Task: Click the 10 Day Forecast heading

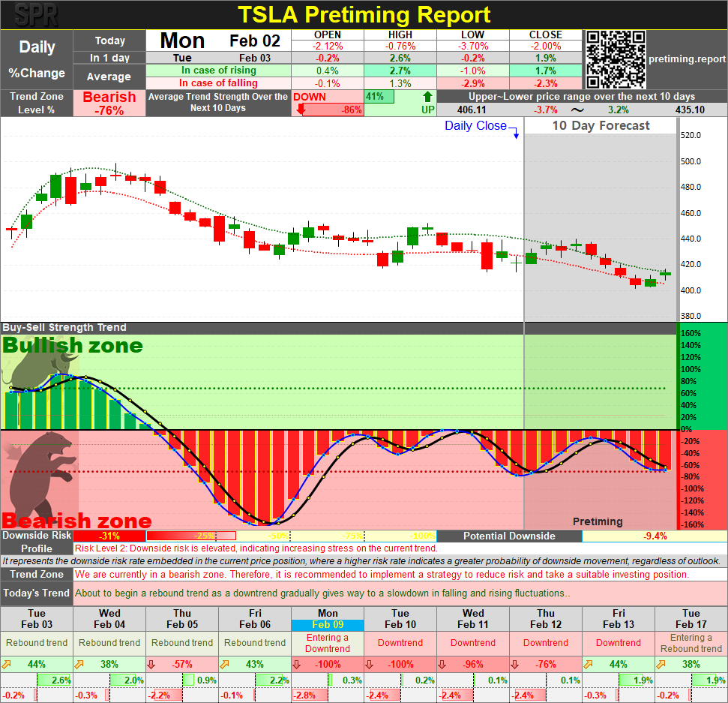Action: [601, 125]
